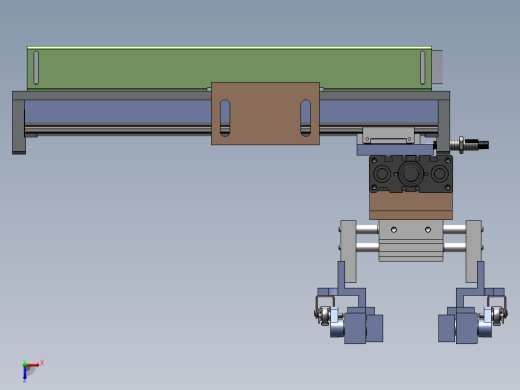Screen dimensions: 520x390
Task: Select the gray motor cap beside green cover
Action: (437, 67)
